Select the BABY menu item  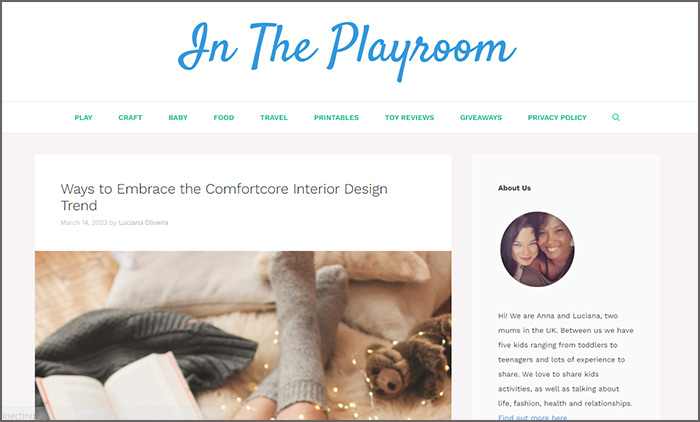tap(178, 117)
